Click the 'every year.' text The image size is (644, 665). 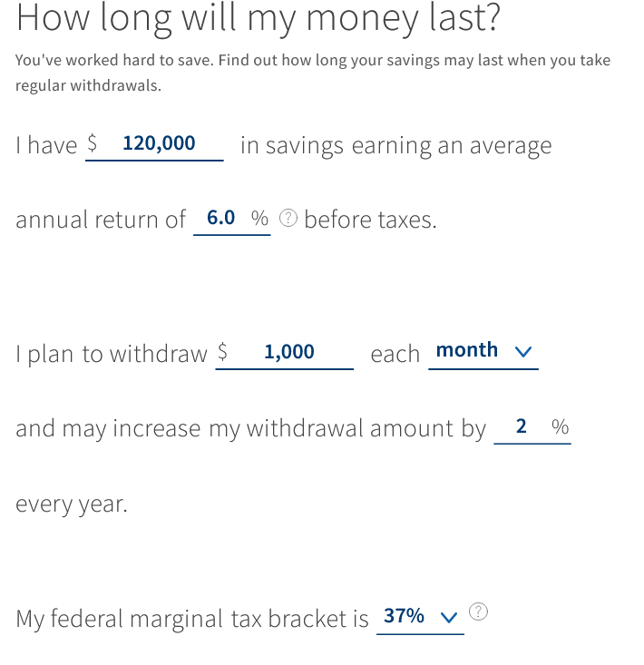(x=72, y=504)
